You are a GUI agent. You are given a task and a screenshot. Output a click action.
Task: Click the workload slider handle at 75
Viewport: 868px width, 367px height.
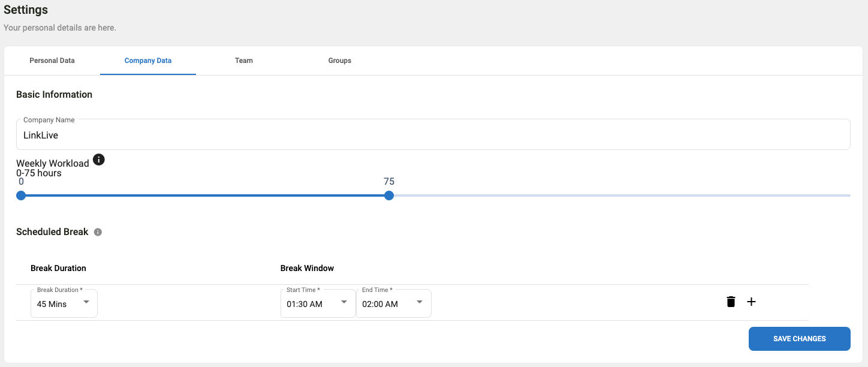pyautogui.click(x=389, y=195)
